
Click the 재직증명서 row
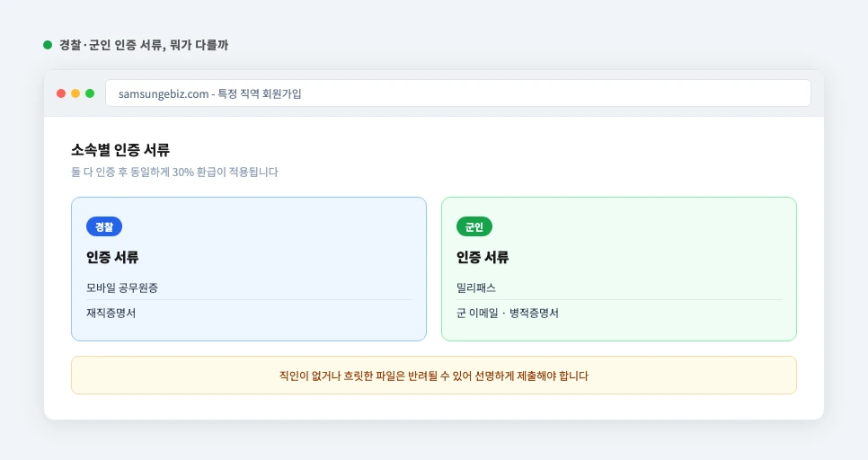[x=249, y=313]
